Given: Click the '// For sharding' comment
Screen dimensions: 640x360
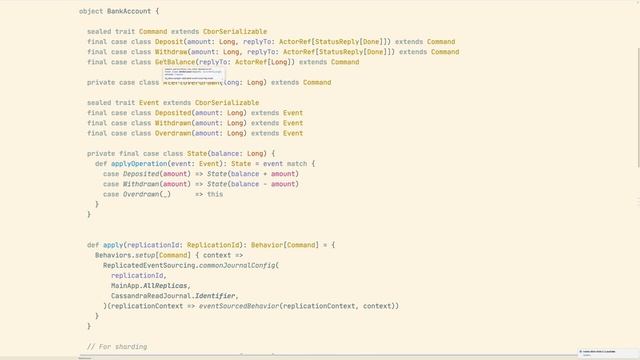Looking at the screenshot, I should [x=117, y=347].
